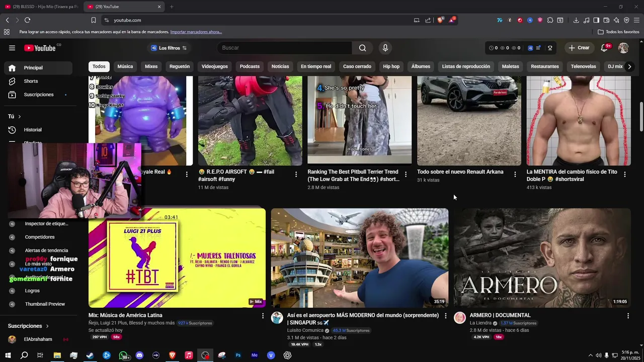
Task: Bookmark this page icon
Action: click(x=94, y=20)
